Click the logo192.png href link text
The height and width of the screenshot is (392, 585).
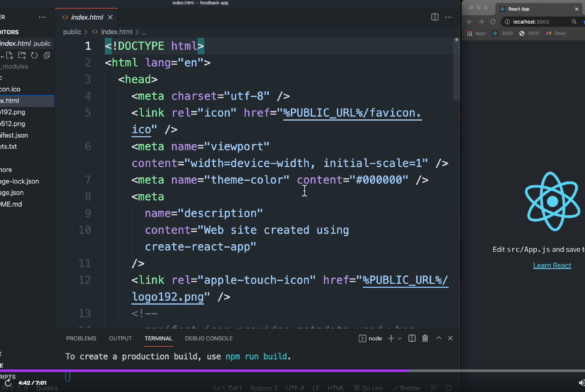click(x=168, y=297)
